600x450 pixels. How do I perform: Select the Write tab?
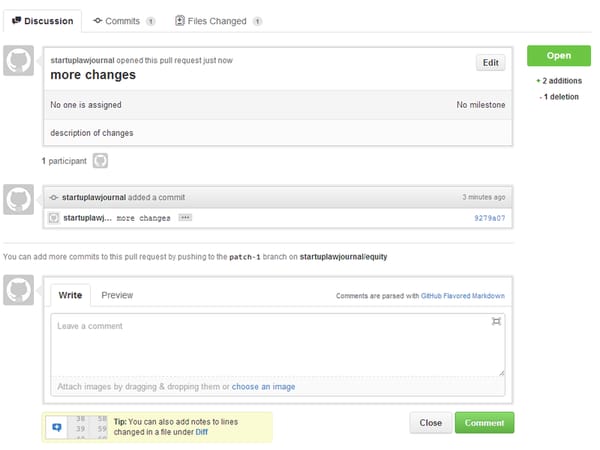point(70,295)
